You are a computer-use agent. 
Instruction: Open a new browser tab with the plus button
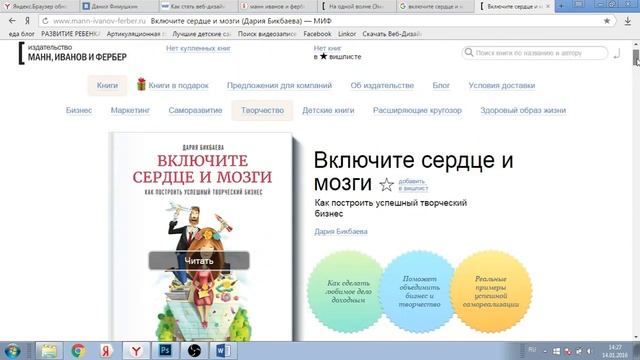562,6
